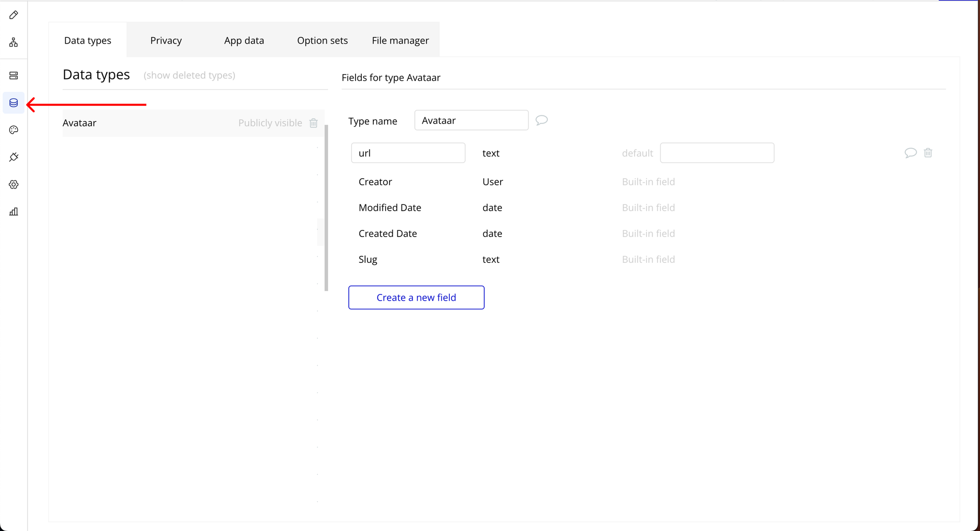Open the Workflow tab icon in sidebar
980x531 pixels.
point(13,43)
